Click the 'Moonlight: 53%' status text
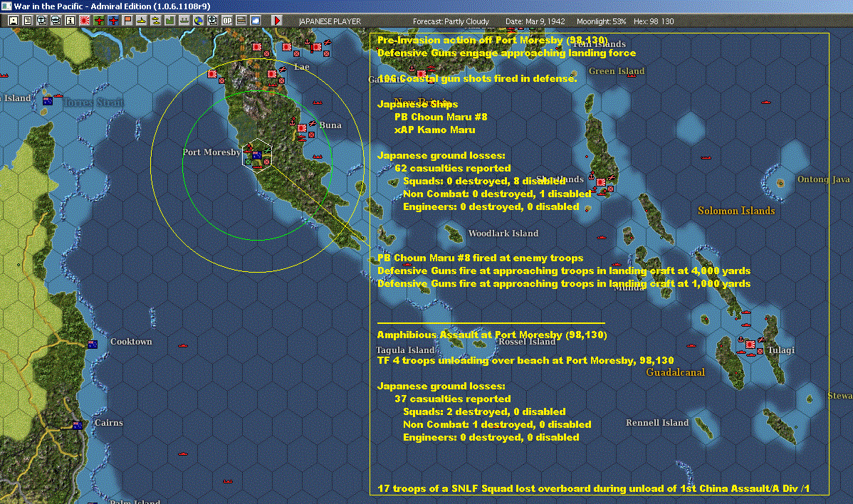 pos(601,21)
